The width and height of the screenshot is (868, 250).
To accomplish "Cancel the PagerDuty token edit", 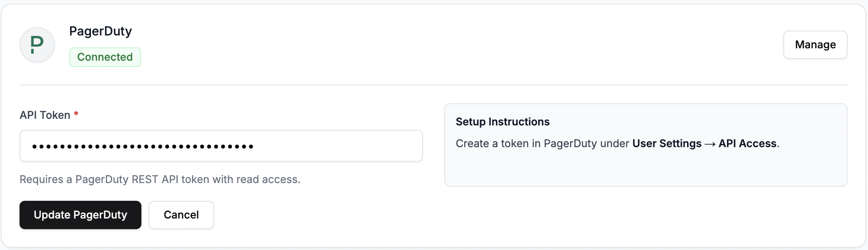I will (181, 215).
